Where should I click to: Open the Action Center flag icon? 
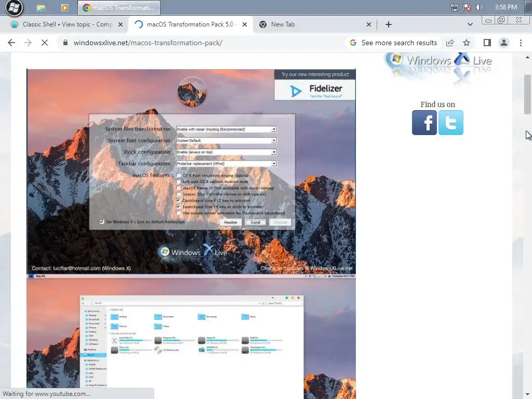coord(467,7)
